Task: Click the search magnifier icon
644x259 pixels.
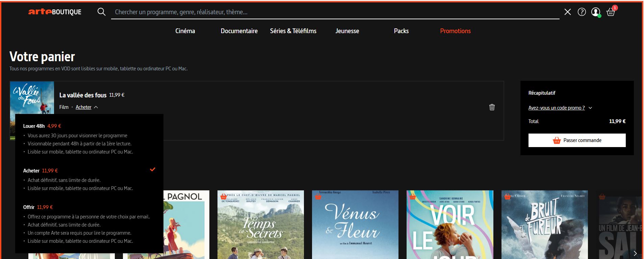Action: point(101,12)
